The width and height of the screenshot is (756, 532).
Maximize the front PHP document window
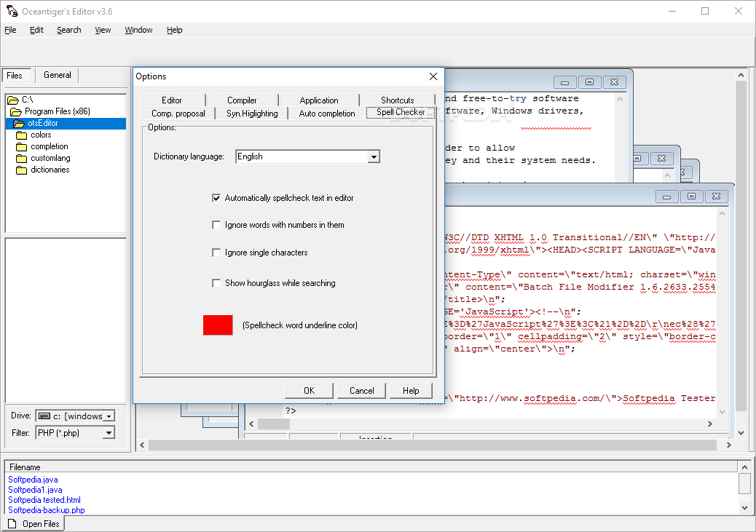691,196
